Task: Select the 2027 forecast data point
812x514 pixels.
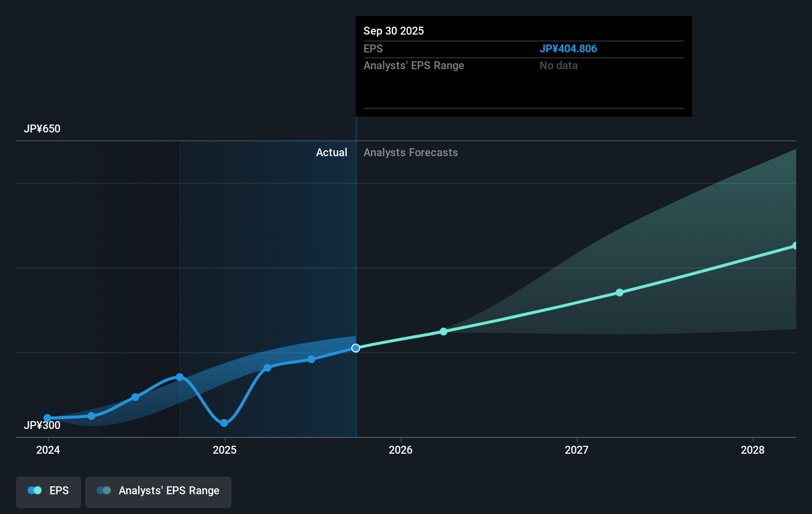Action: [620, 293]
